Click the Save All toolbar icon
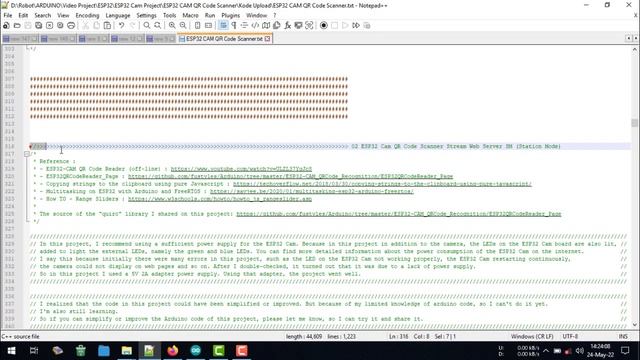Screen dimensions: 640x360 [x=38, y=25]
